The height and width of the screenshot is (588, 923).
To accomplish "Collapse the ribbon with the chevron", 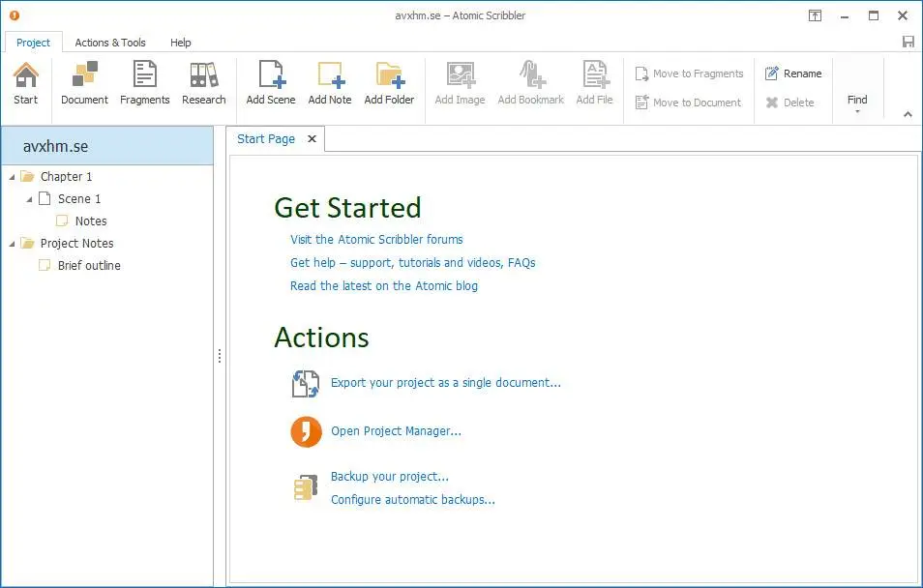I will pos(908,114).
